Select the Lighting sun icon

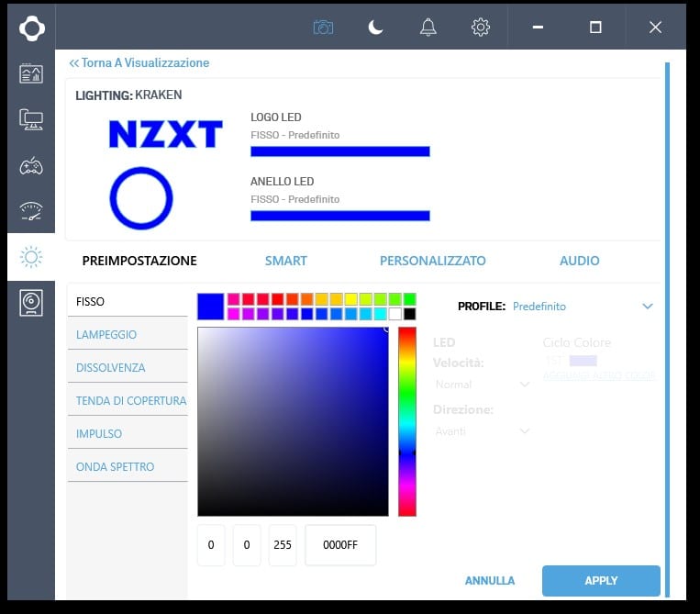(31, 257)
